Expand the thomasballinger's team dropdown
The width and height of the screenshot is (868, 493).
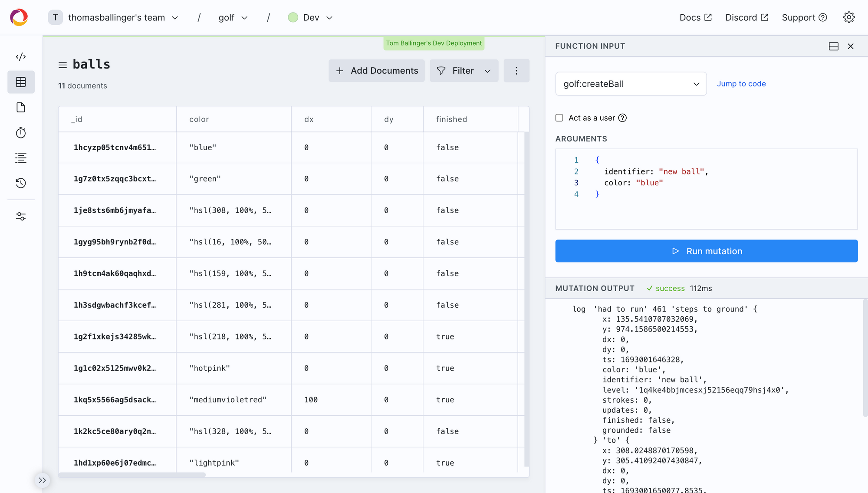[114, 17]
